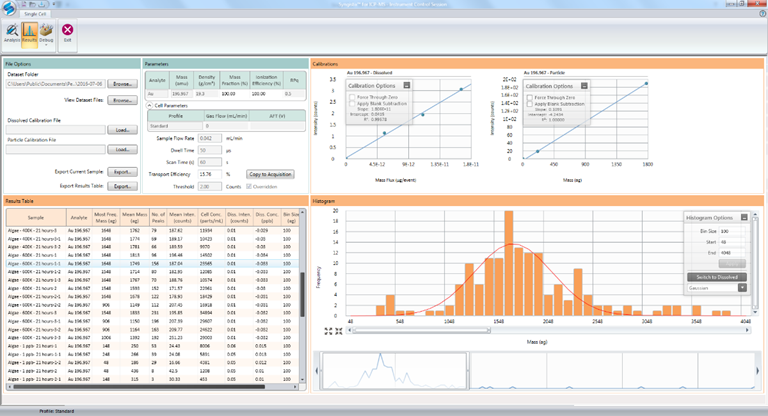Image resolution: width=768 pixels, height=416 pixels.
Task: Click the histogram zoom-in collapse arrows icon
Action: click(338, 331)
